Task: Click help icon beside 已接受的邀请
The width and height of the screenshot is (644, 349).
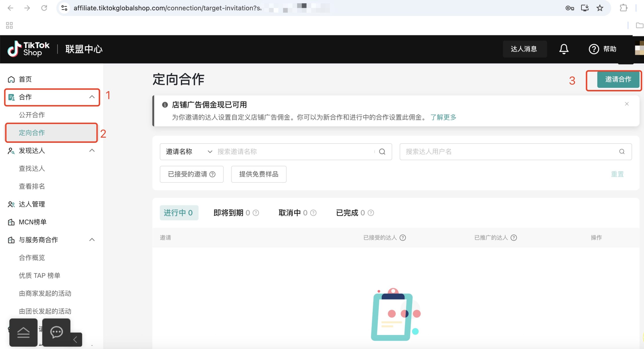Action: (x=212, y=174)
